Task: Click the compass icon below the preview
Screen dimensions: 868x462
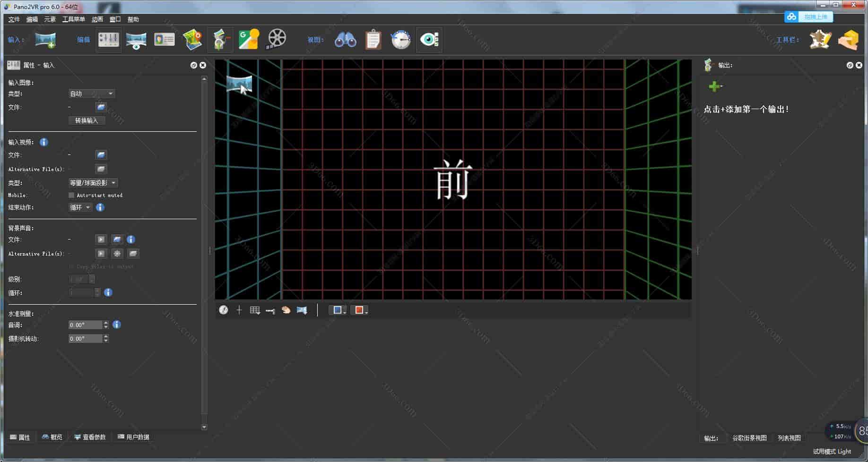Action: [223, 310]
